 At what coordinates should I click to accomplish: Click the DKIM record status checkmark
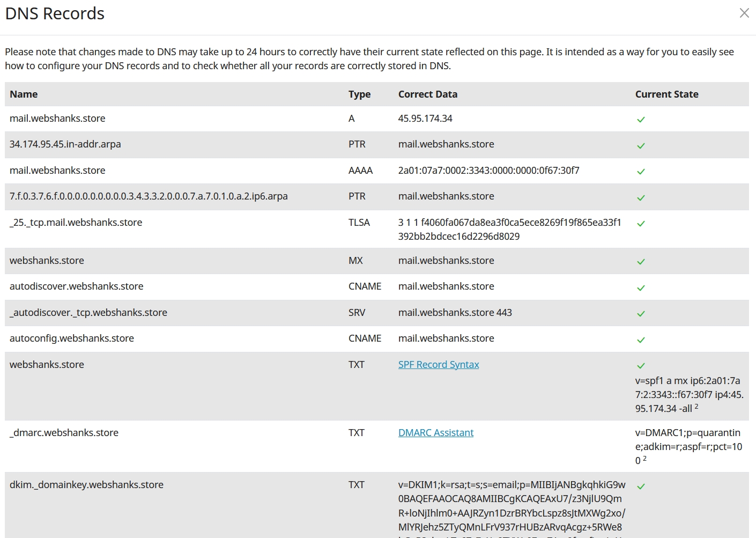[x=641, y=487]
